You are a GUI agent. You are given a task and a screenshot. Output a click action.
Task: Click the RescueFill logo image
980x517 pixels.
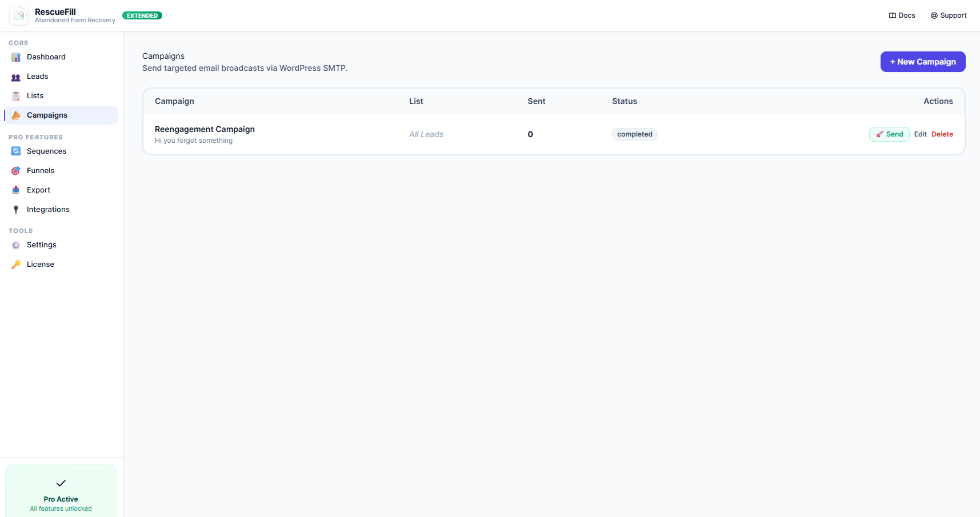19,15
